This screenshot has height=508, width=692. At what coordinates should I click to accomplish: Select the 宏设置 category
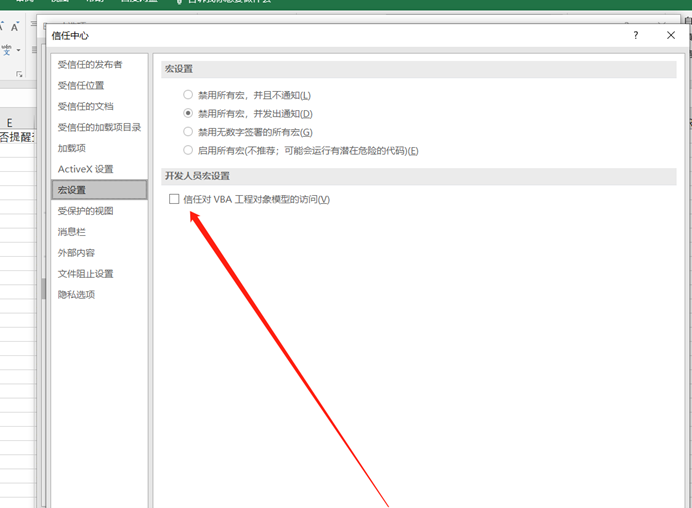(x=99, y=190)
